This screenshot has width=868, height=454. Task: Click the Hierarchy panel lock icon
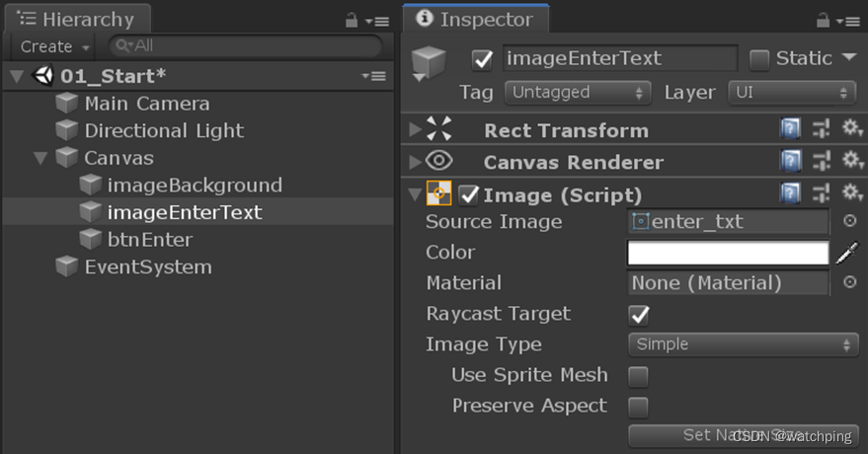tap(352, 21)
